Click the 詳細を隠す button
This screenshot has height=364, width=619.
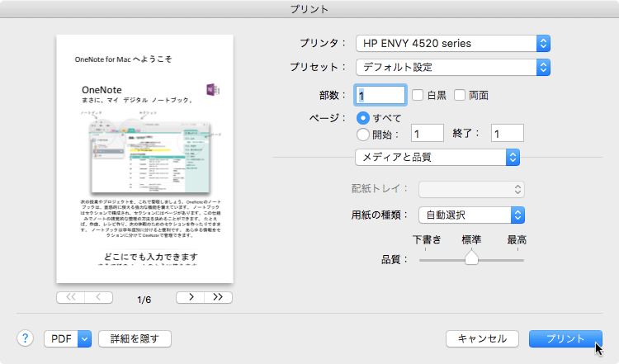point(135,338)
